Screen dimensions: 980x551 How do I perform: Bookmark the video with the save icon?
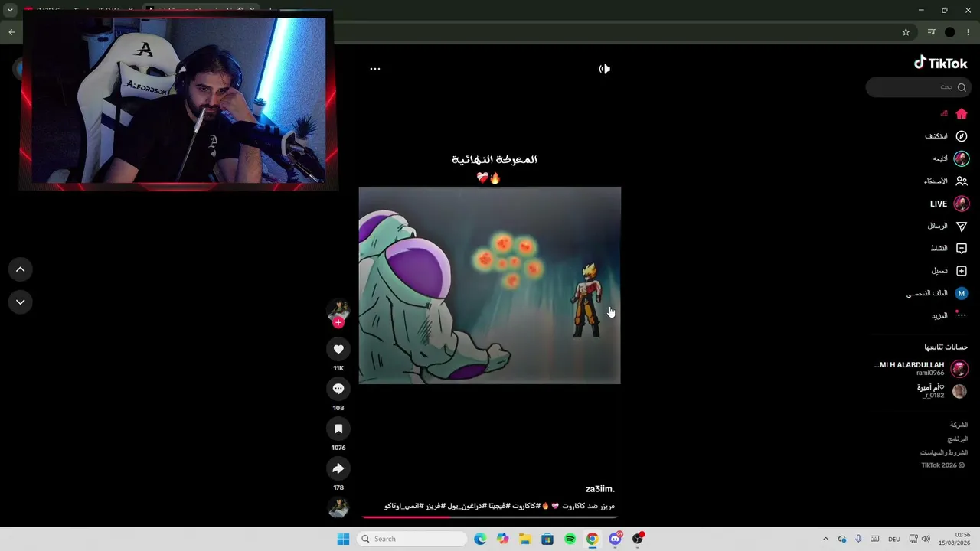[338, 429]
